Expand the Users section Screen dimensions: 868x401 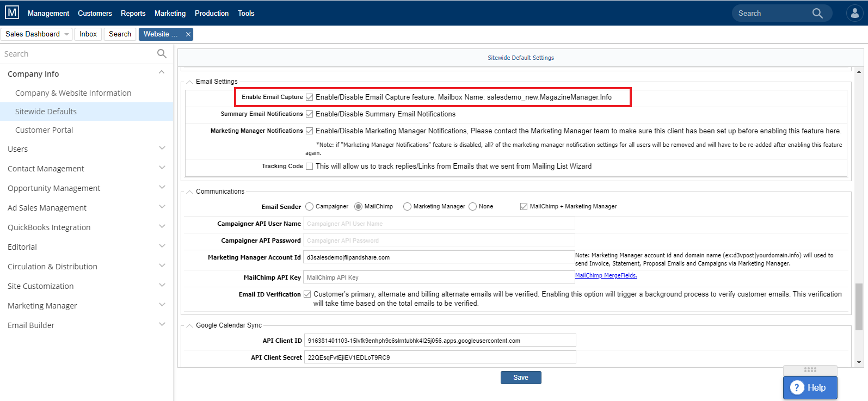pyautogui.click(x=162, y=148)
